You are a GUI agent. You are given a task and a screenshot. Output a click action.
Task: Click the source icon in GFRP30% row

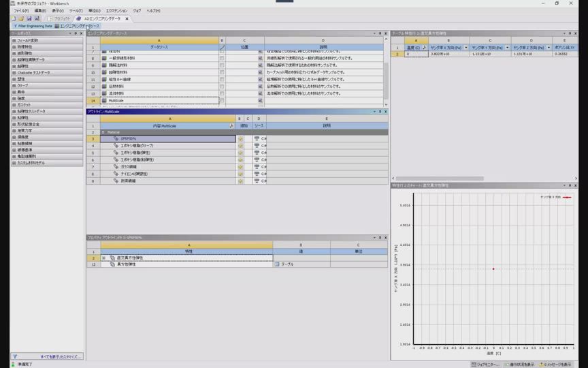pos(257,138)
